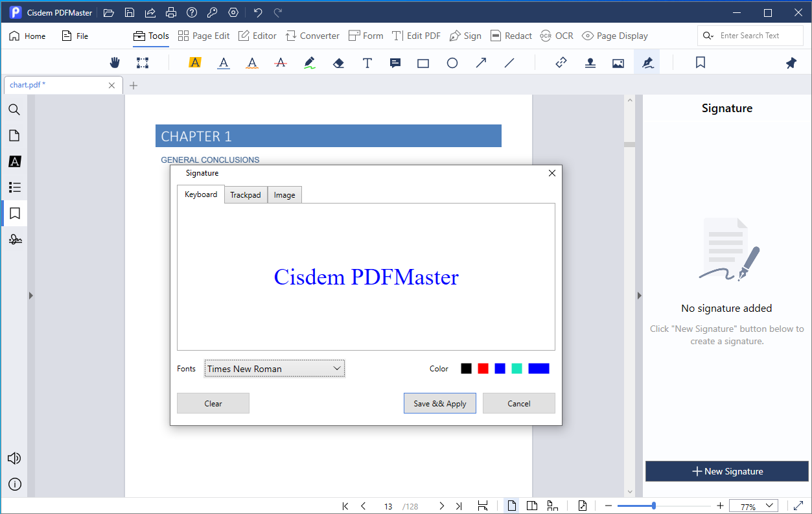Collapse the right Signature panel

639,296
